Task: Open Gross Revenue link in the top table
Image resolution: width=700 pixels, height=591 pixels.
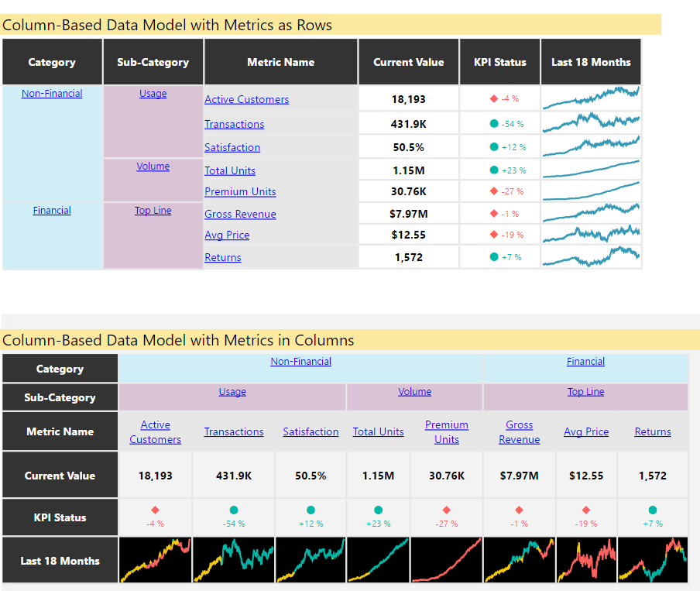Action: point(240,214)
